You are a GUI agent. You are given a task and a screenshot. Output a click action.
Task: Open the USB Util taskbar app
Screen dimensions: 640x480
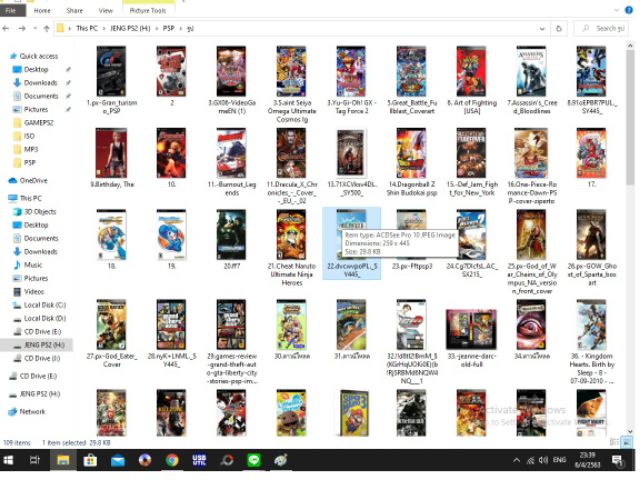tap(199, 460)
